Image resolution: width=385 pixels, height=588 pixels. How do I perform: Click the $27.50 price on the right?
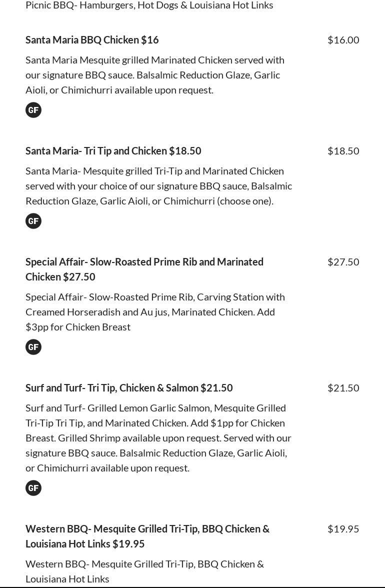[343, 262]
